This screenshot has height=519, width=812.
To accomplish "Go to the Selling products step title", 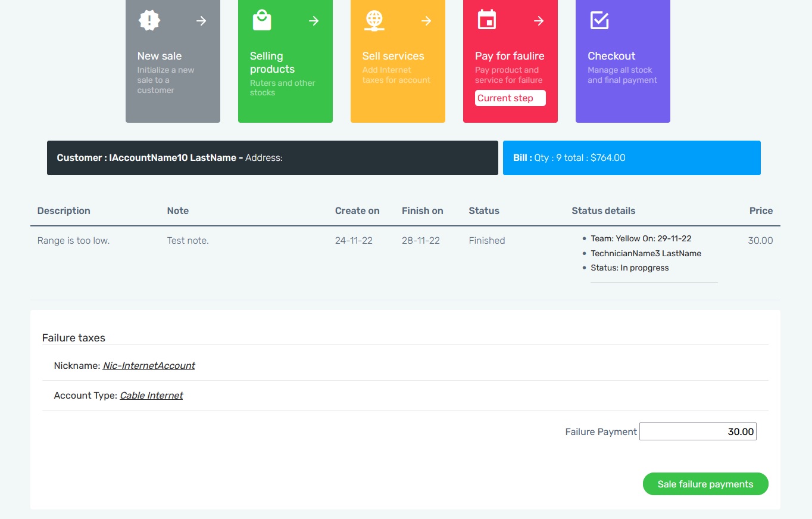I will coord(272,63).
